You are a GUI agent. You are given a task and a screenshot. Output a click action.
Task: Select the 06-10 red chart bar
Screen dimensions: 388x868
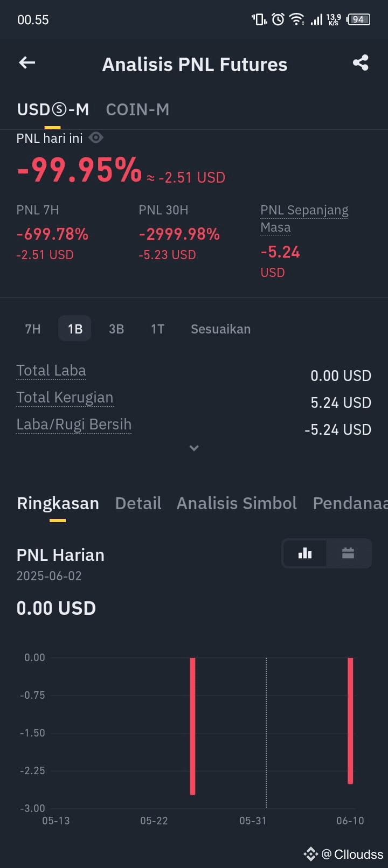(350, 721)
